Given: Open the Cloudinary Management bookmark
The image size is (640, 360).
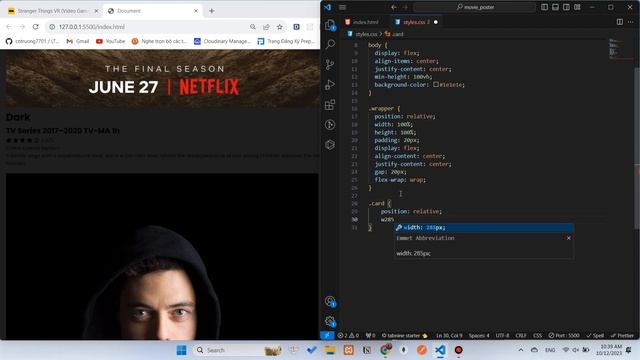Looking at the screenshot, I should (222, 41).
